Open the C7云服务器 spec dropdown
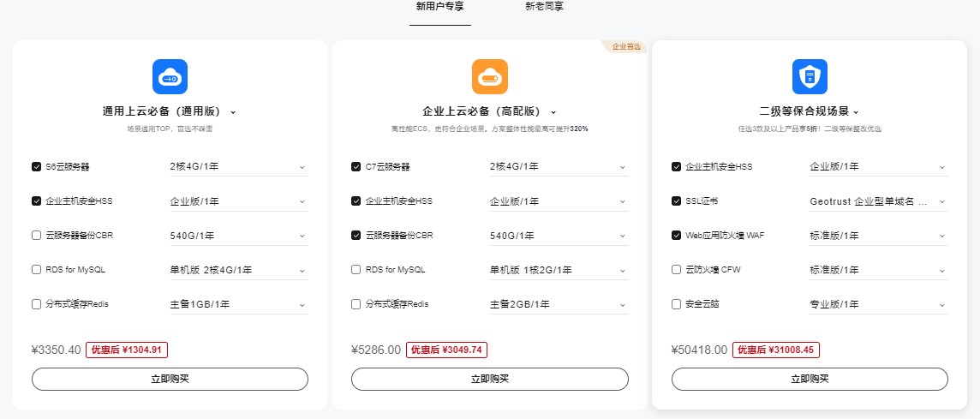This screenshot has height=419, width=980. (x=559, y=167)
